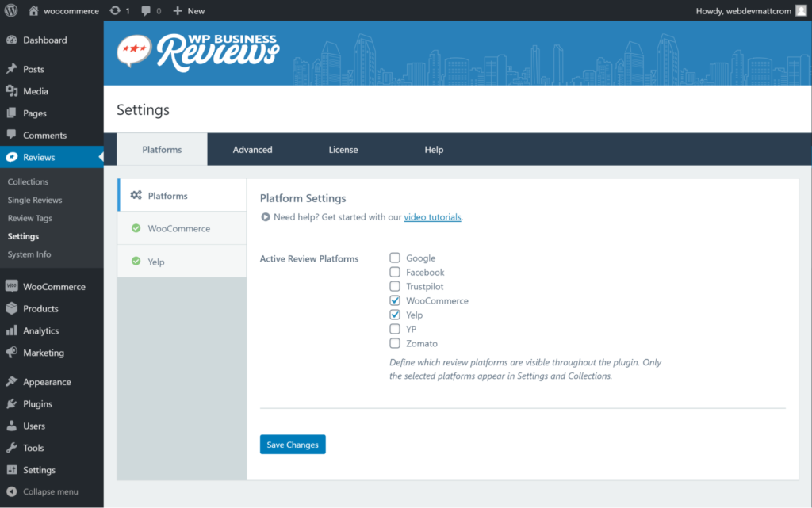Click green checkmark icon next to Yelp

point(136,262)
